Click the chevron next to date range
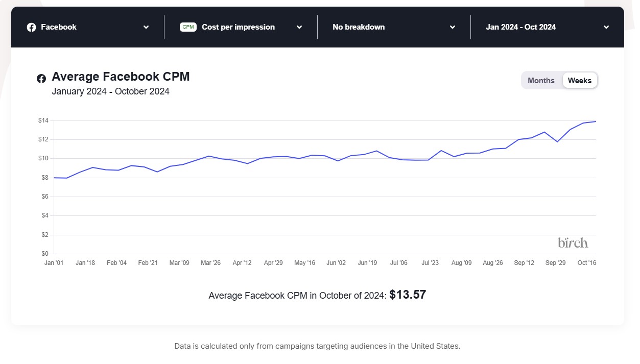 pyautogui.click(x=606, y=27)
